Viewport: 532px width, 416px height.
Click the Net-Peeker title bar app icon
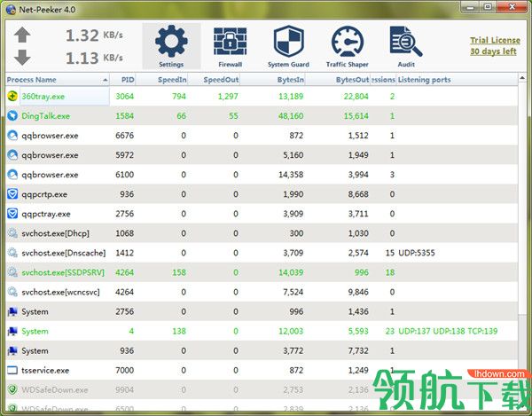11,9
